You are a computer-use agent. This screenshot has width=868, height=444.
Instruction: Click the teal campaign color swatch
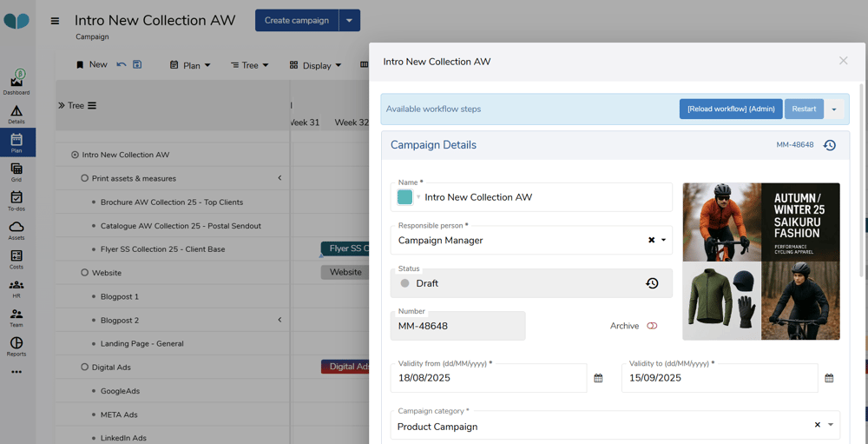pyautogui.click(x=405, y=197)
